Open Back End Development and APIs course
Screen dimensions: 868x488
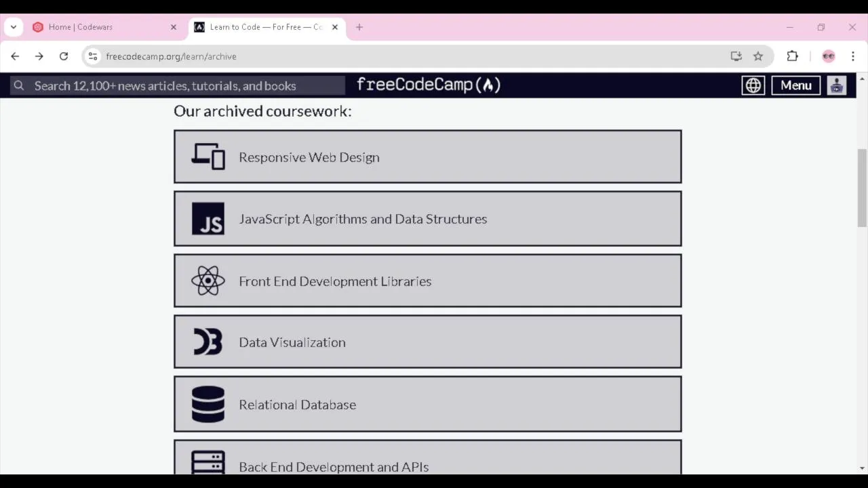(x=428, y=457)
